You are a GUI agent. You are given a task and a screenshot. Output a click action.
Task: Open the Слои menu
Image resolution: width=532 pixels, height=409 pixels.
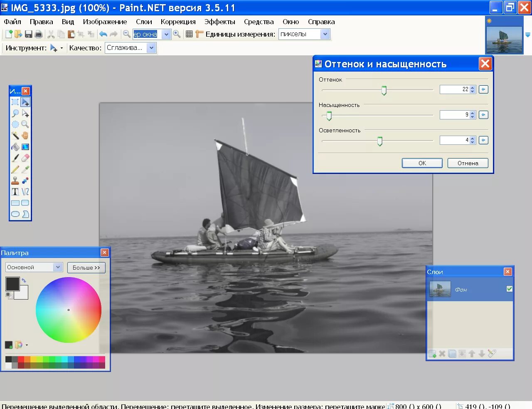pos(144,22)
